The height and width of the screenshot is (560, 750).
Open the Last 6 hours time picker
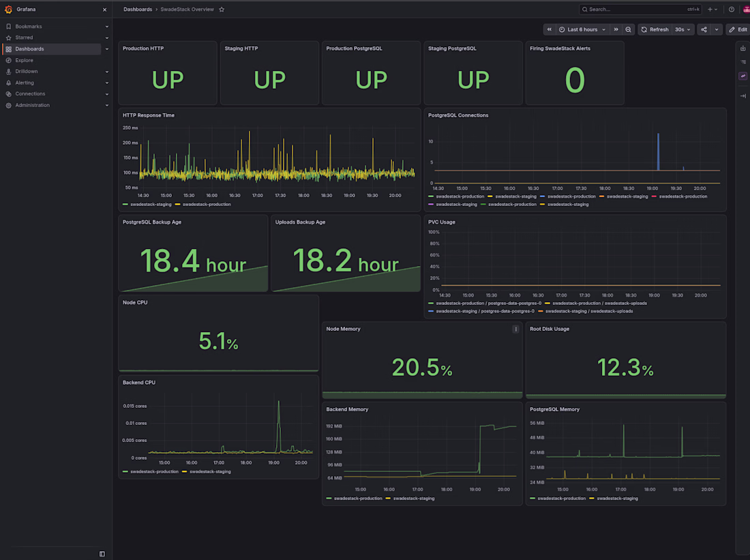click(x=582, y=30)
